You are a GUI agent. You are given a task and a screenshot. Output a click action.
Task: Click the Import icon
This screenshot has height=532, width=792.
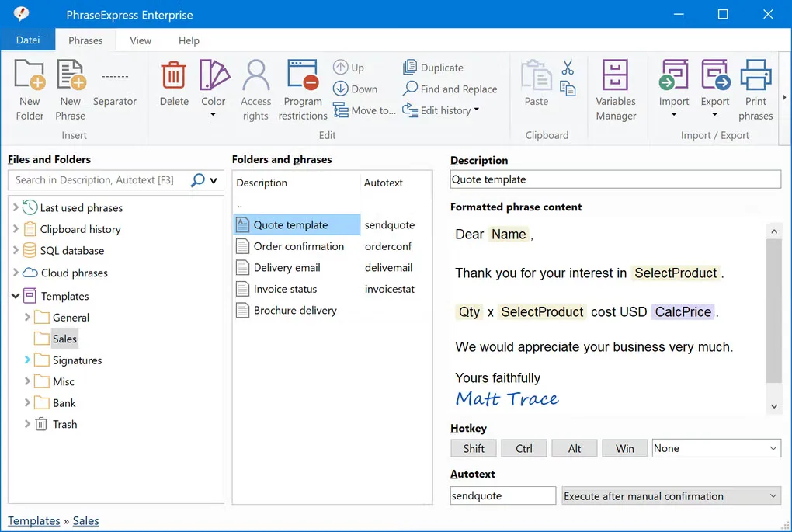(x=674, y=75)
